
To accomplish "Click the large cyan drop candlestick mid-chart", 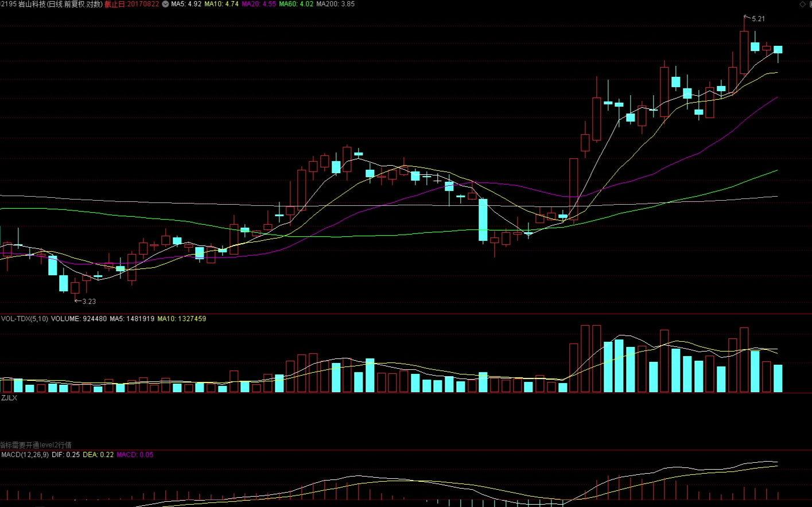I will (x=483, y=220).
